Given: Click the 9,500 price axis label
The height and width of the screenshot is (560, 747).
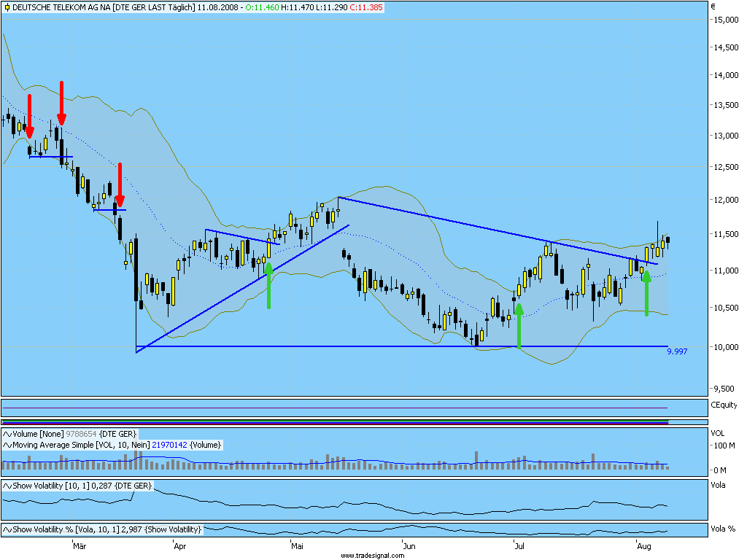Looking at the screenshot, I should pos(724,389).
